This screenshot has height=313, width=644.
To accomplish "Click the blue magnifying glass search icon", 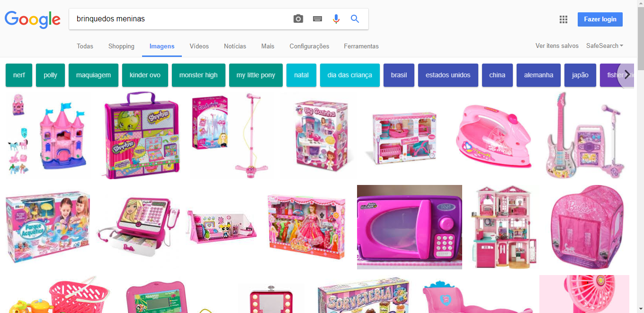I will click(x=355, y=19).
